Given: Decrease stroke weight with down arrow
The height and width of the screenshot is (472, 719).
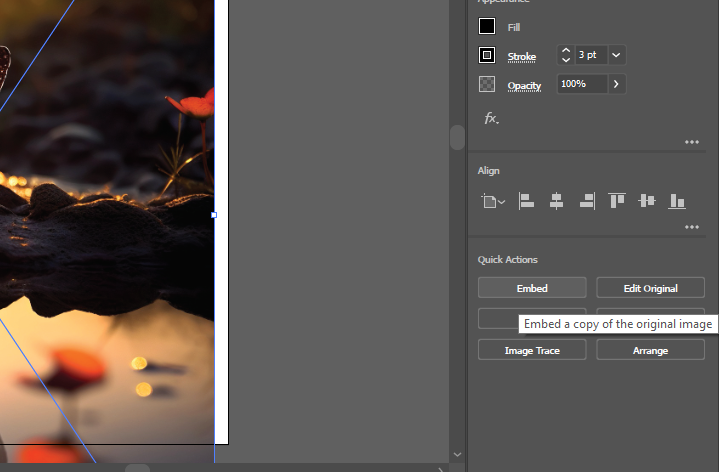Looking at the screenshot, I should (x=566, y=60).
